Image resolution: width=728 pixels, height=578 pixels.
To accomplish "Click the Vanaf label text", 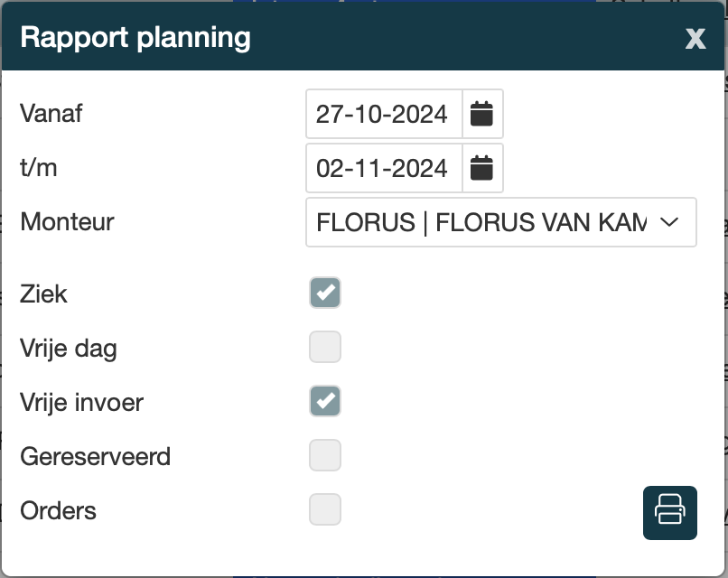I will (x=51, y=114).
